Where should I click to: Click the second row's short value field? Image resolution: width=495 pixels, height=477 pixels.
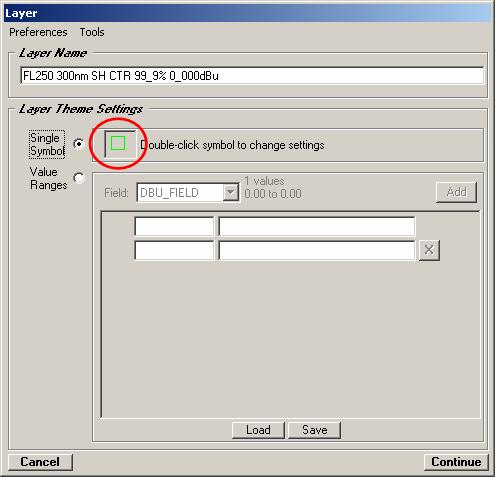pos(174,250)
